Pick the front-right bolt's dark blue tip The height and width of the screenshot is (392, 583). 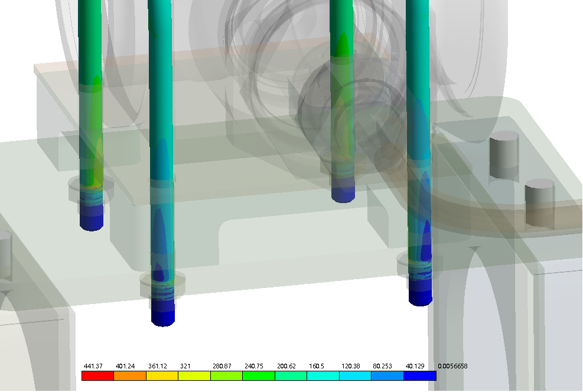coord(420,292)
